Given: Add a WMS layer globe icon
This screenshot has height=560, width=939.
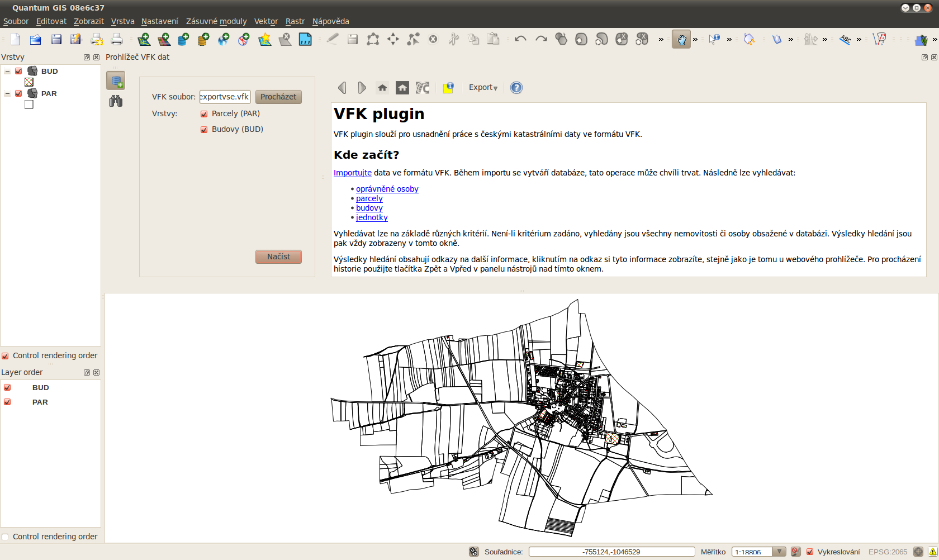Looking at the screenshot, I should [x=224, y=39].
